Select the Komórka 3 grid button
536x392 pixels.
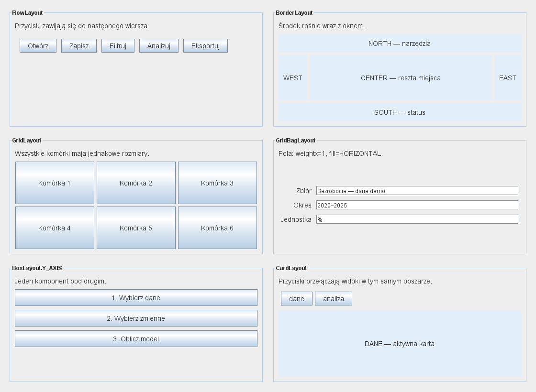coord(217,183)
